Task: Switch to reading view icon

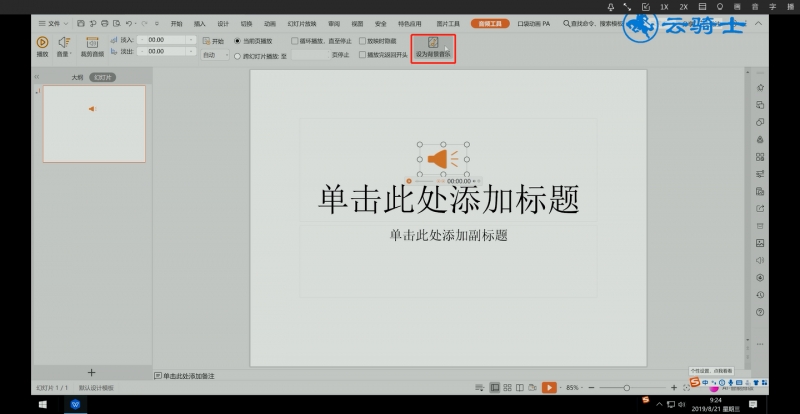Action: [520, 388]
